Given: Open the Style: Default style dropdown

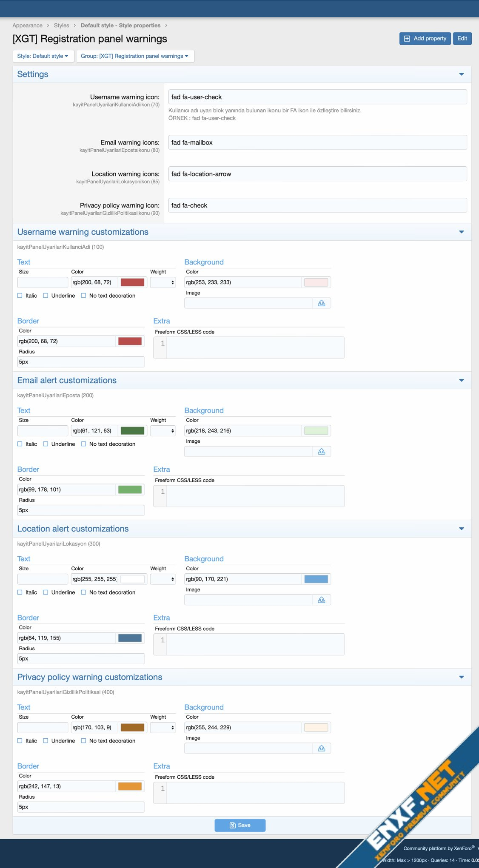Looking at the screenshot, I should [43, 56].
